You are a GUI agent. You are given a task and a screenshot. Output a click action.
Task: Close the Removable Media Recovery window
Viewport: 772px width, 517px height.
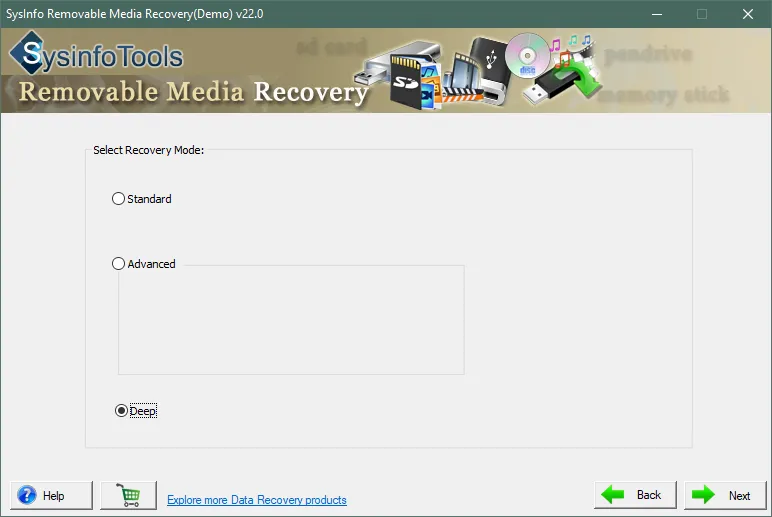pos(747,14)
